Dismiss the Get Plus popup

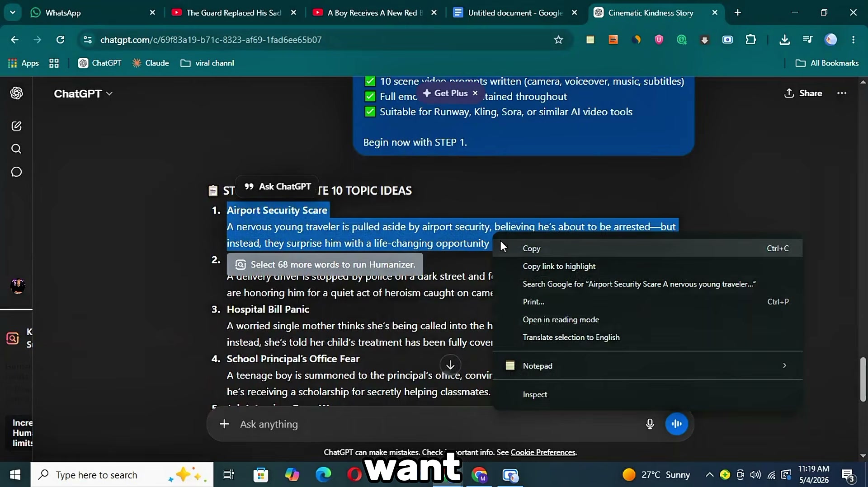pos(475,93)
